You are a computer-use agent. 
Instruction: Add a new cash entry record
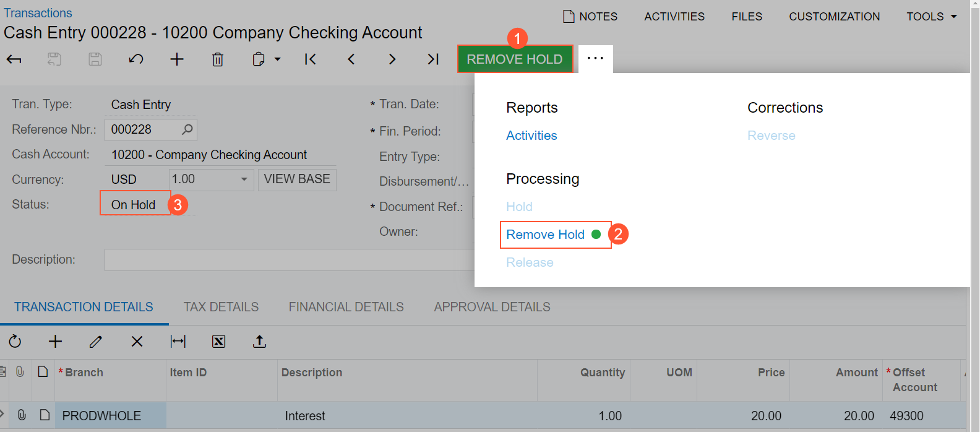[x=177, y=59]
